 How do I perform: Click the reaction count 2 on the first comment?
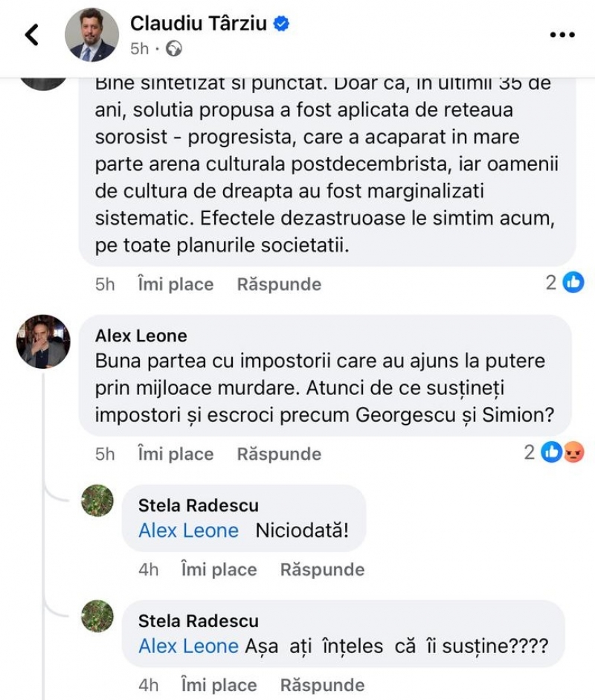point(550,282)
